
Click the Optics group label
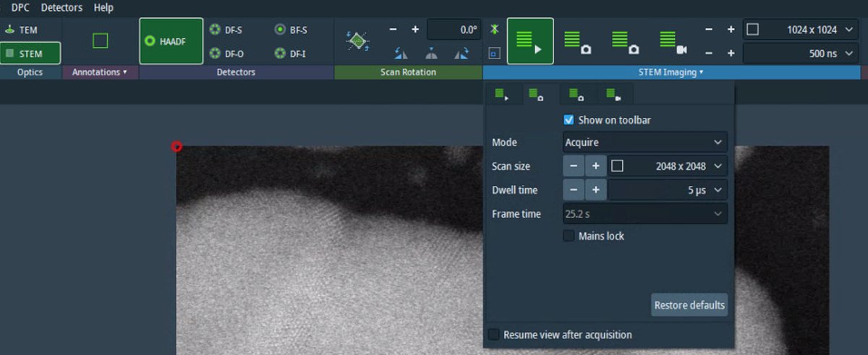(30, 72)
